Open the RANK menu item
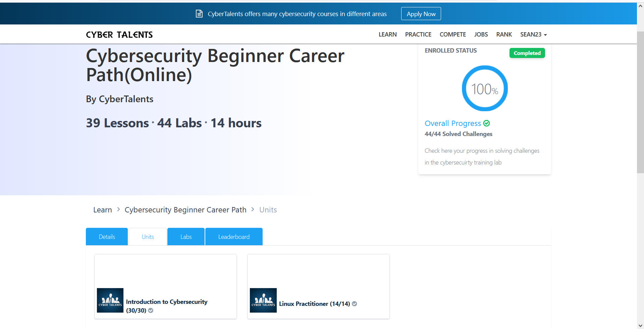 coord(504,35)
